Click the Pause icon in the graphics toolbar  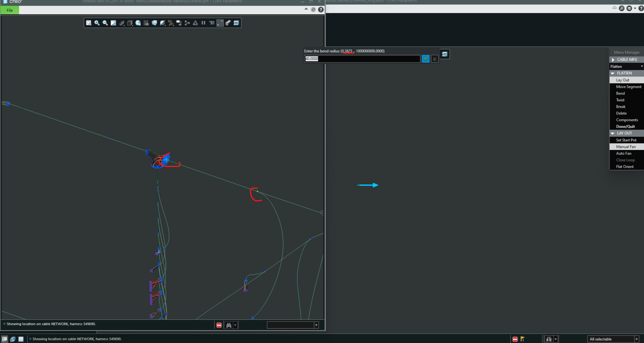(x=204, y=23)
